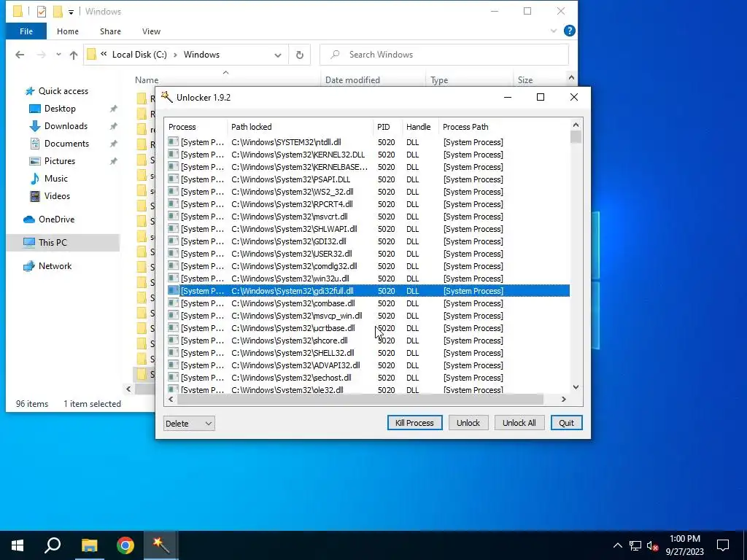This screenshot has height=560, width=747.
Task: Select the SHELL32.dll row
Action: click(x=368, y=352)
